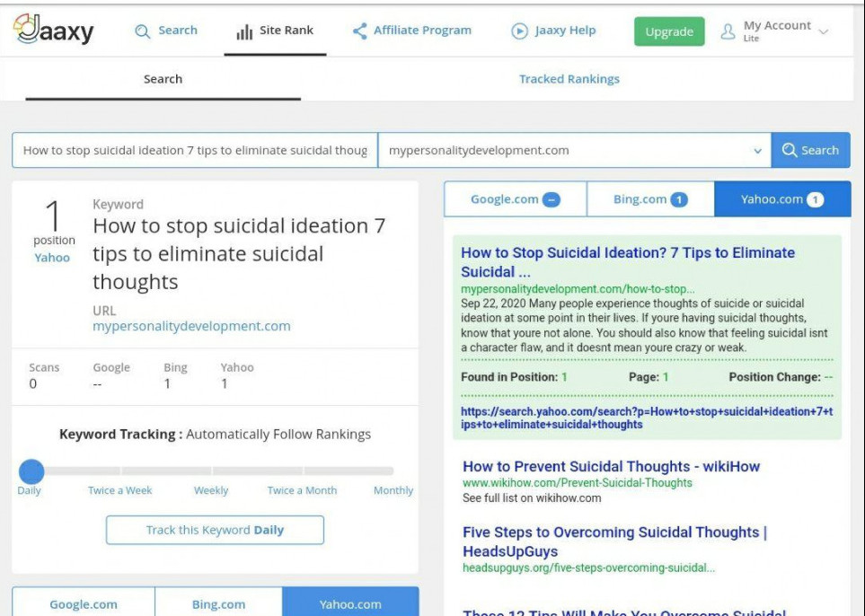Click the Found in Position value
This screenshot has height=616, width=865.
[564, 377]
